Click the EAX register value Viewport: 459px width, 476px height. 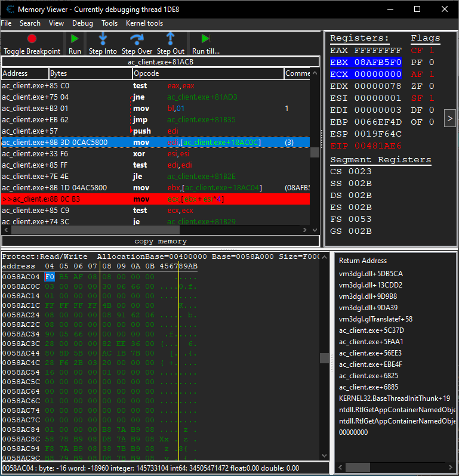[378, 51]
